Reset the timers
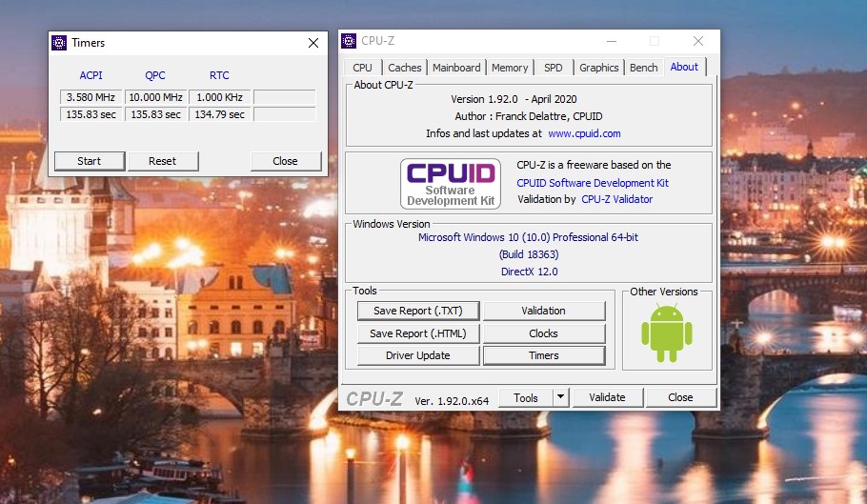 tap(162, 161)
